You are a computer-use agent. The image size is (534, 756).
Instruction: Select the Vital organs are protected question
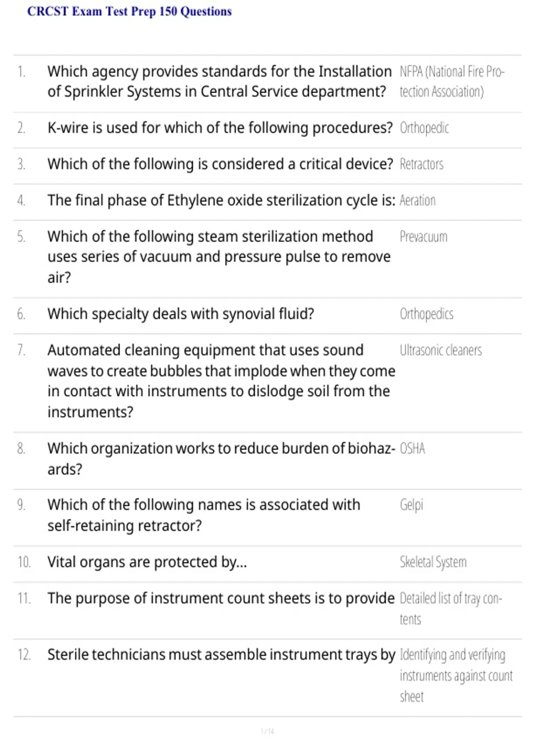pyautogui.click(x=147, y=562)
